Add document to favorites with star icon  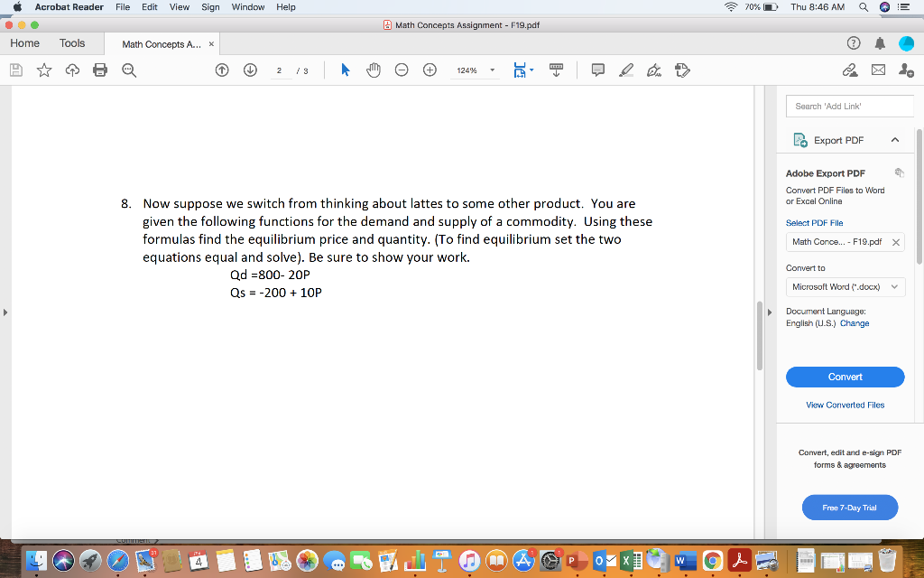point(43,70)
